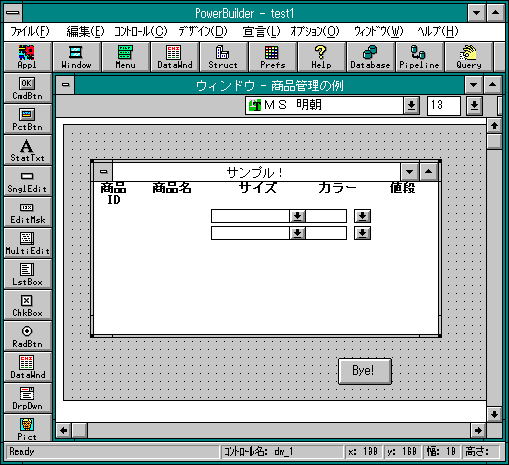Select the SnglEdit control tool
The height and width of the screenshot is (465, 509).
point(28,181)
